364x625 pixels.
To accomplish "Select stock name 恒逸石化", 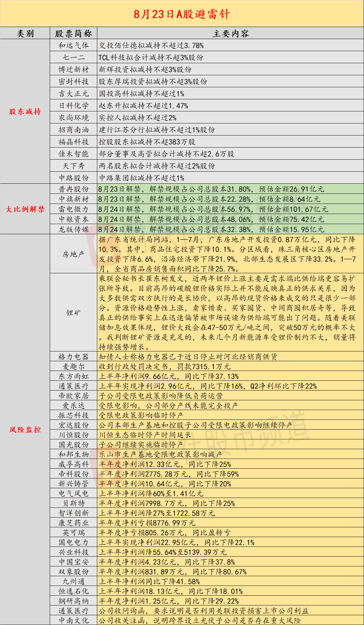I will (74, 591).
